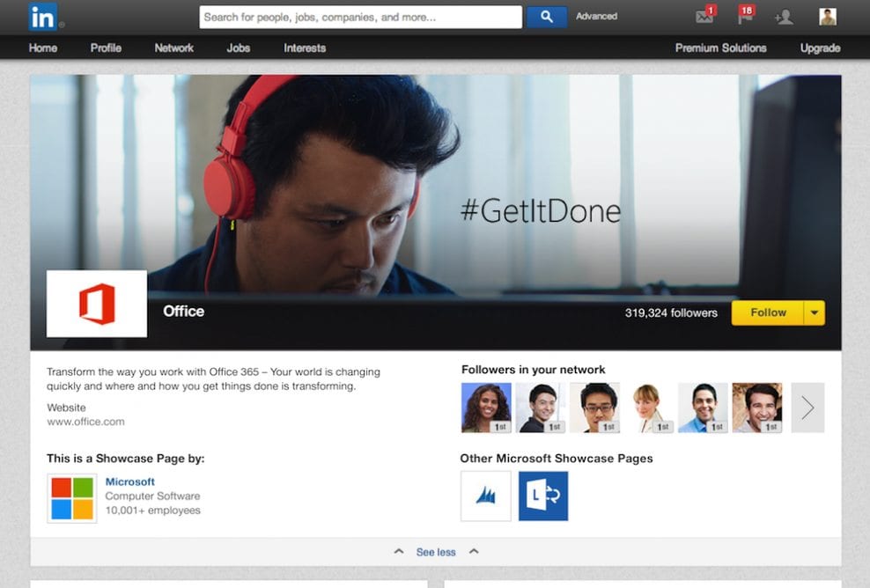Click the See less link
The image size is (870, 588).
pos(436,552)
